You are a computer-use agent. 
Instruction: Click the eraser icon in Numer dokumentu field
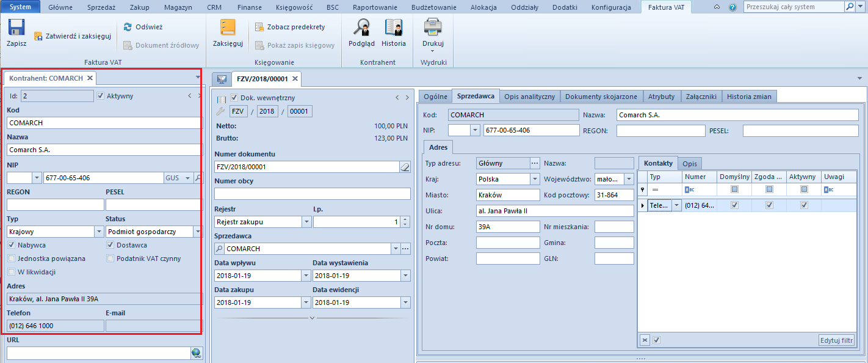tap(405, 167)
